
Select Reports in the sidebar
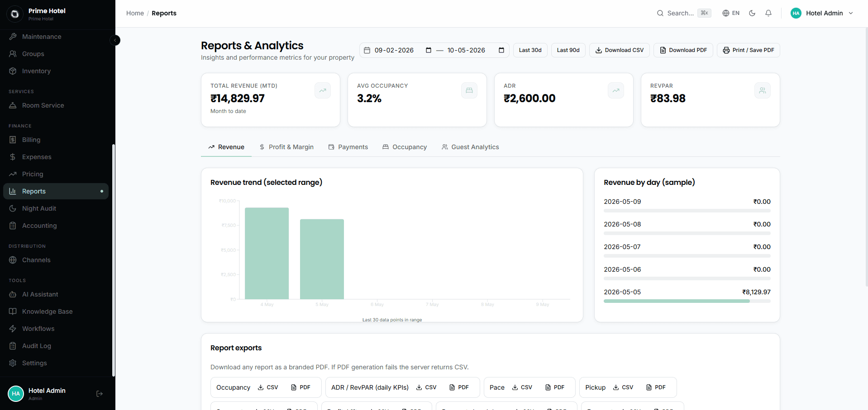point(56,191)
